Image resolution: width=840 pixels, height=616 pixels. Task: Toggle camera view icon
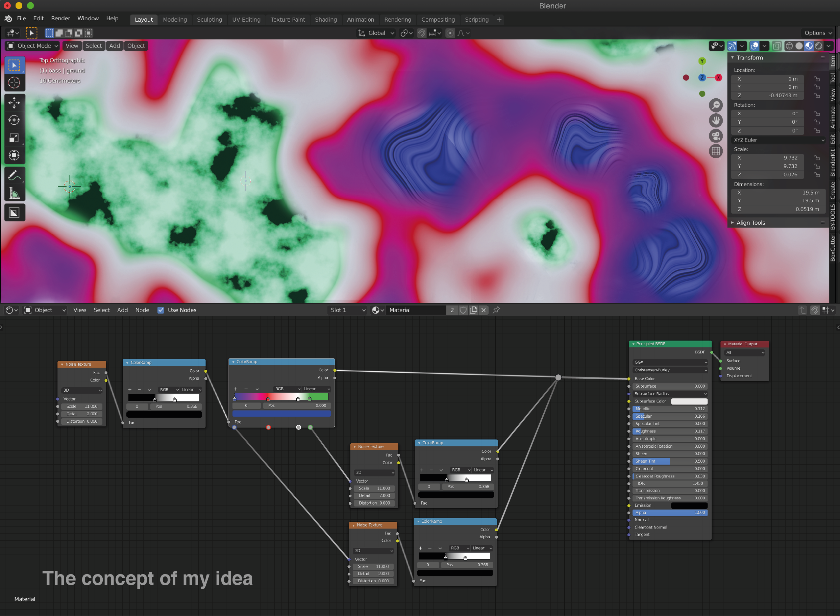(x=715, y=136)
